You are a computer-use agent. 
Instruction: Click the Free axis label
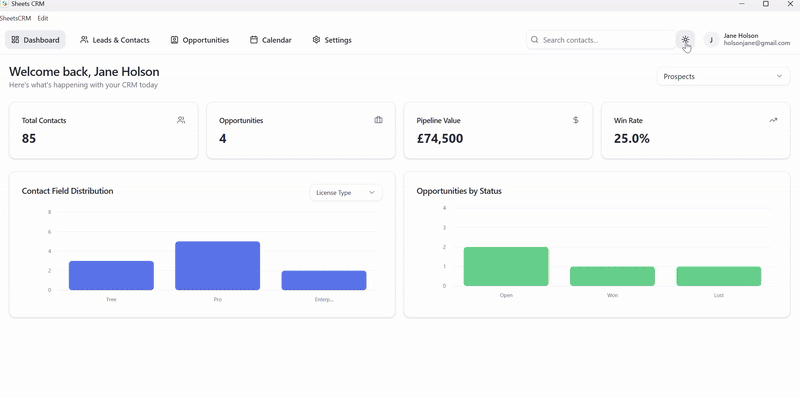(x=111, y=300)
